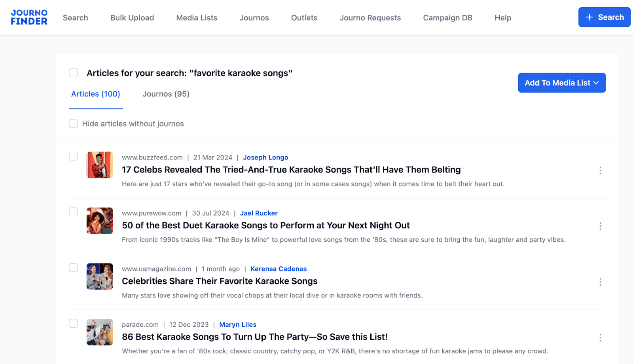Open the article by Maryn Liles on parade.com

pos(254,337)
